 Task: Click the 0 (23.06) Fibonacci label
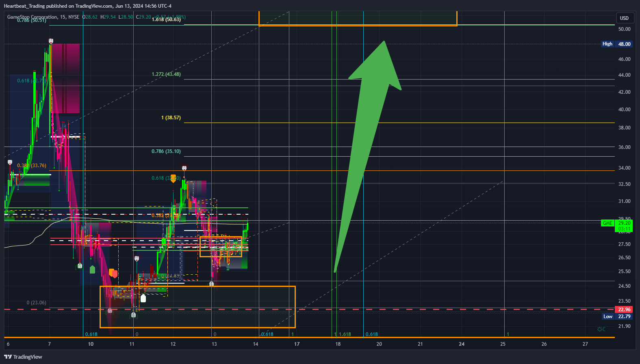(x=36, y=303)
